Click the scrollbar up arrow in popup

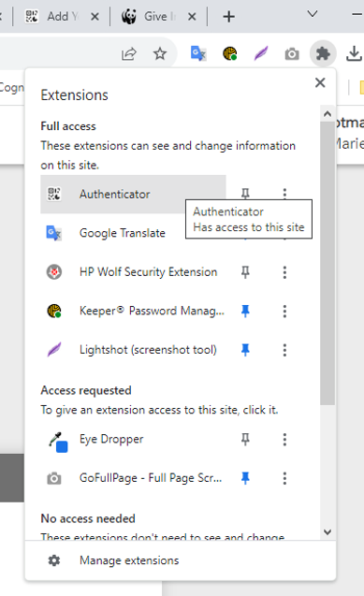tap(328, 113)
